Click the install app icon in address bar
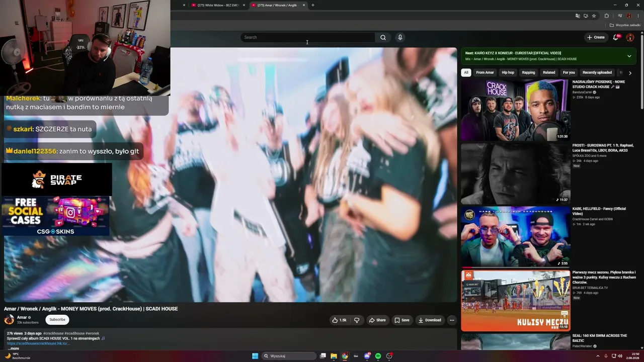The height and width of the screenshot is (362, 644). pos(586,16)
